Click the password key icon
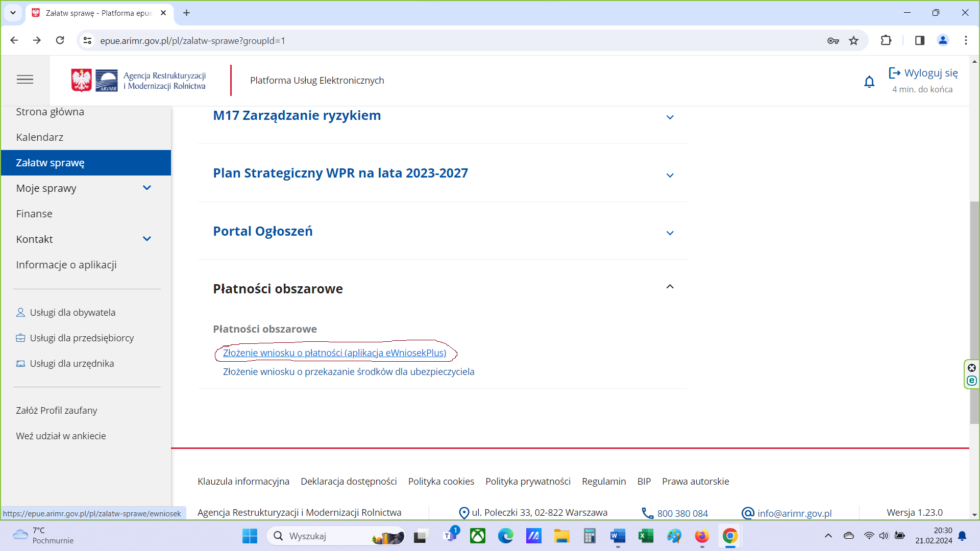Image resolution: width=980 pixels, height=551 pixels. click(x=833, y=40)
